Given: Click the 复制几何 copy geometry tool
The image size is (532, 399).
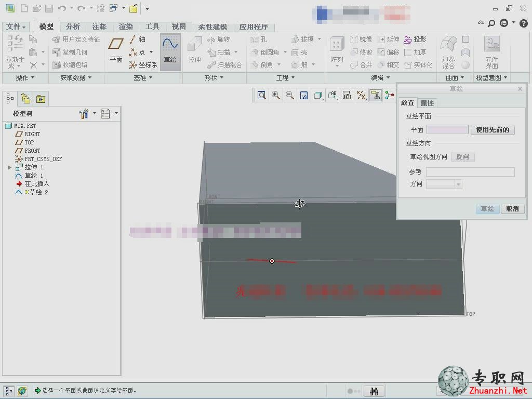Looking at the screenshot, I should (70, 52).
